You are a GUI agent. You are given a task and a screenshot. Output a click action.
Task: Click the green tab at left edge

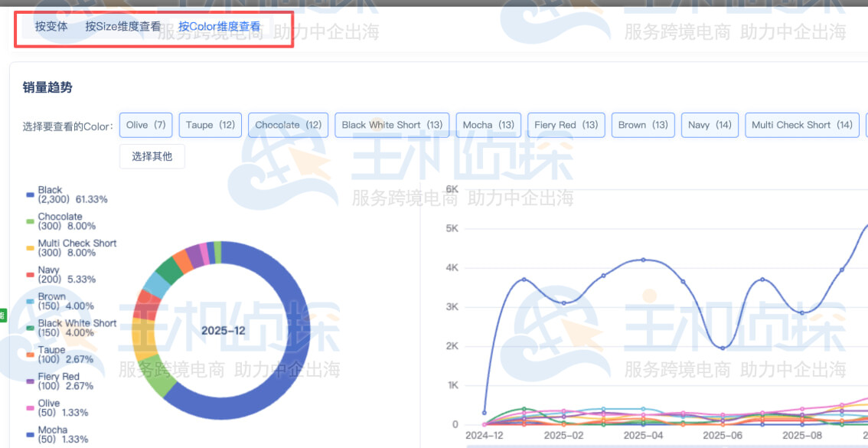tap(2, 315)
